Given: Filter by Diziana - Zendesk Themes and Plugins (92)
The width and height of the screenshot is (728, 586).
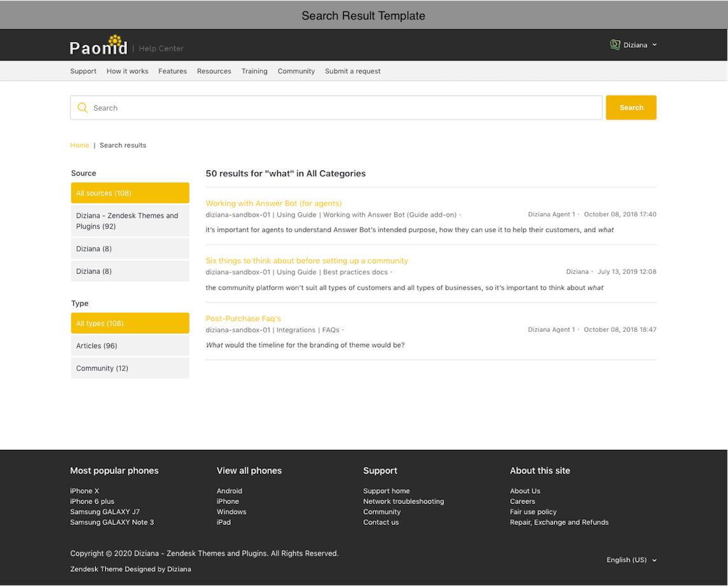Looking at the screenshot, I should point(130,221).
